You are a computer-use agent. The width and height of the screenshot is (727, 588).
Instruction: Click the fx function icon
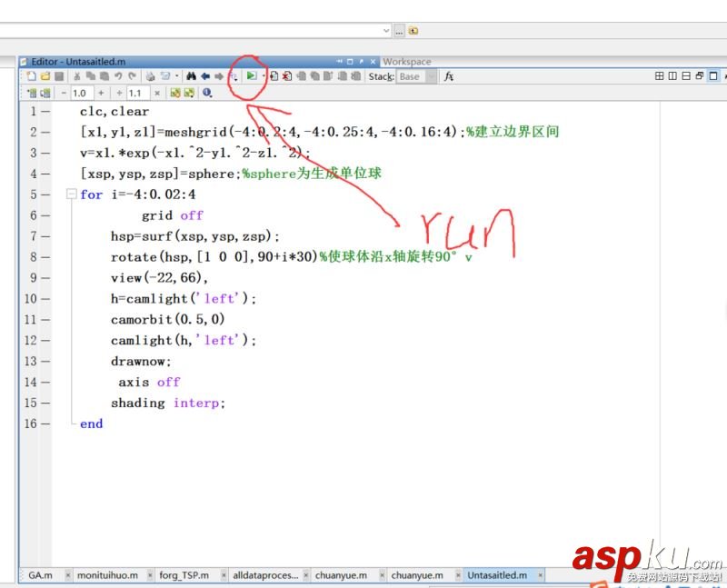point(449,77)
